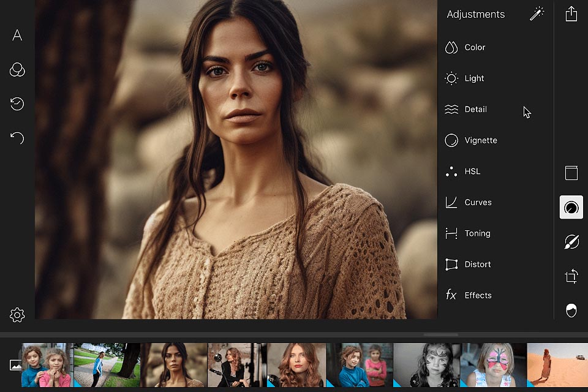Select black-and-white face paint girl thumbnail
588x392 pixels.
426,365
